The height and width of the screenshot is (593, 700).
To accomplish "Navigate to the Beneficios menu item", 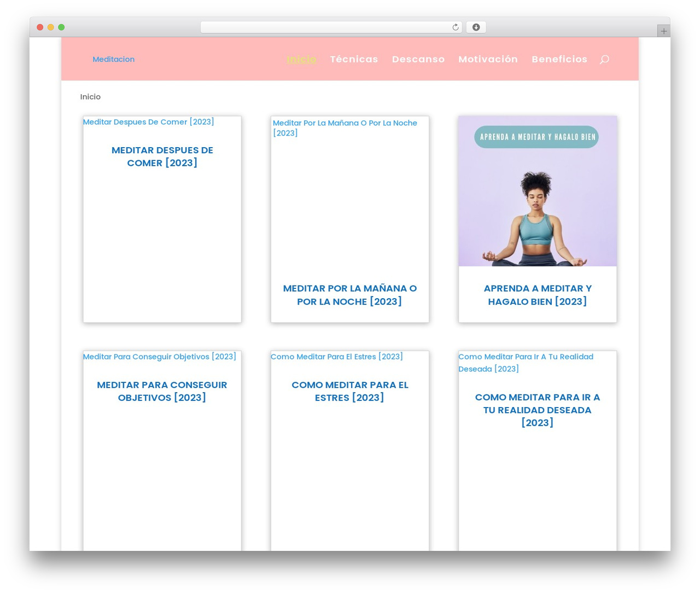I will coord(559,59).
